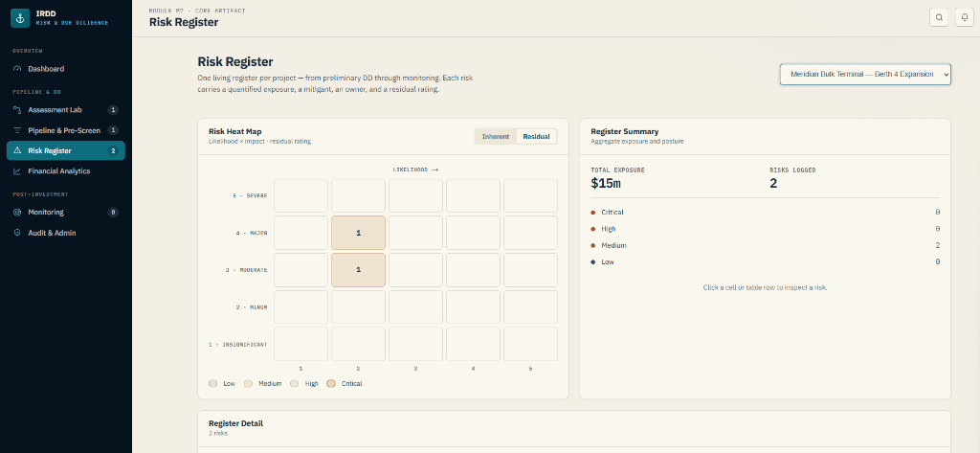The image size is (980, 453).
Task: Click the Financial Analytics chart icon
Action: pos(17,170)
